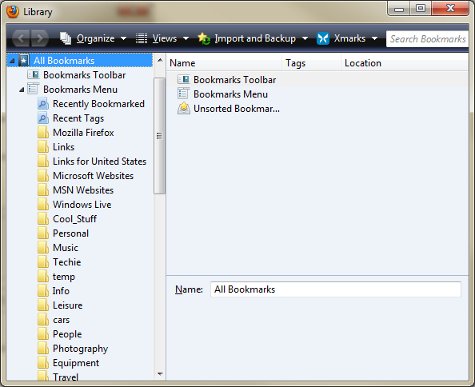475x387 pixels.
Task: Select the Links for United States folder
Action: (x=99, y=161)
